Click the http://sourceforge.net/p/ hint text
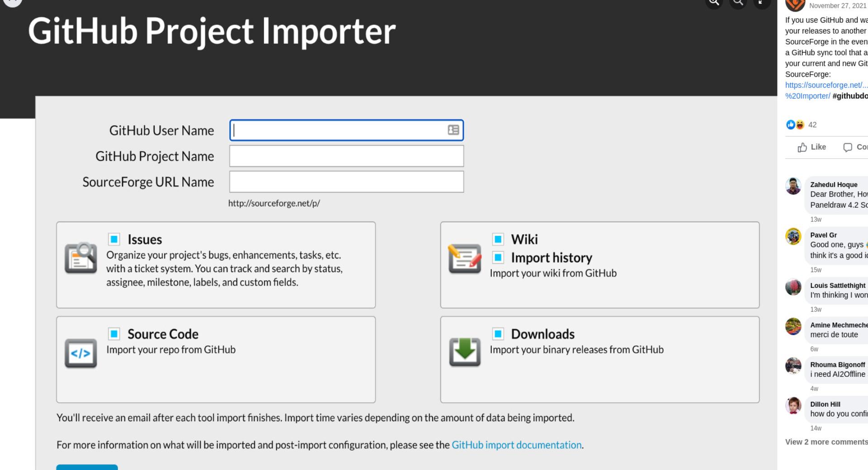 click(x=274, y=203)
